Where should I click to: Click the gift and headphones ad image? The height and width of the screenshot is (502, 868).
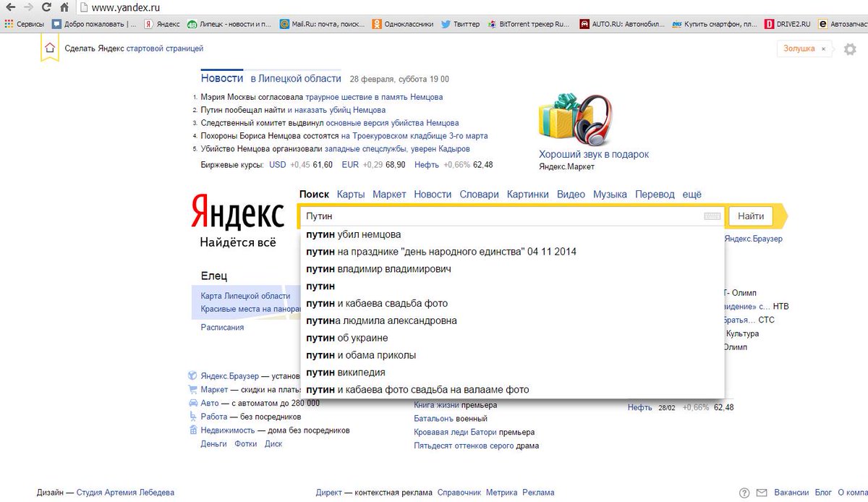(x=576, y=118)
